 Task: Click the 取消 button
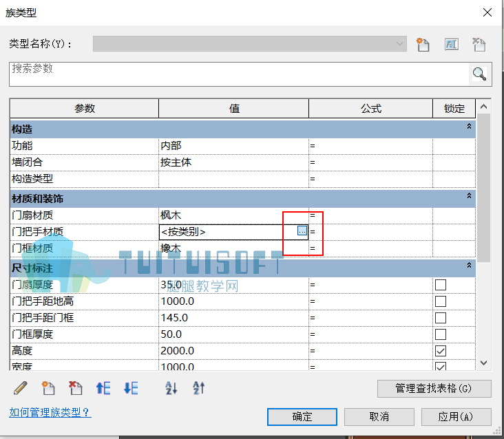click(379, 417)
